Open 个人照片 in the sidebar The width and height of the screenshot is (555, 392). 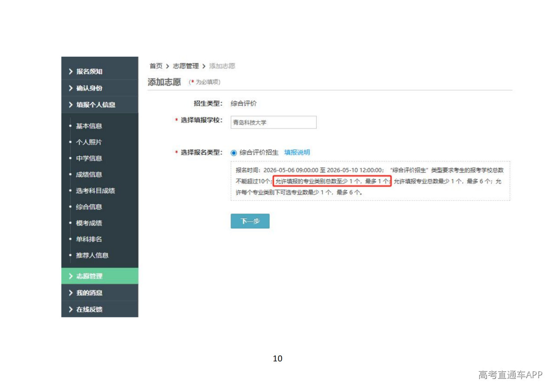tap(89, 142)
